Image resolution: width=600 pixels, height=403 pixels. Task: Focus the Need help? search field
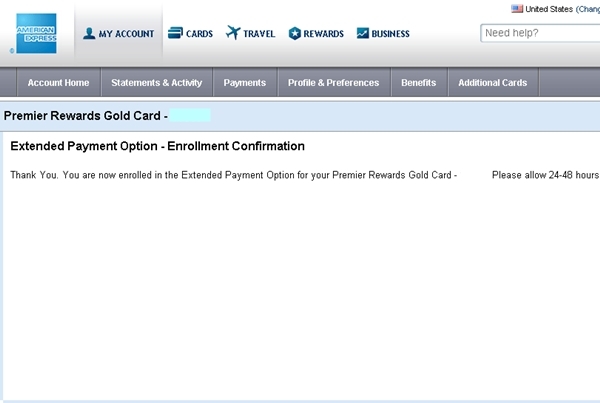tap(540, 33)
